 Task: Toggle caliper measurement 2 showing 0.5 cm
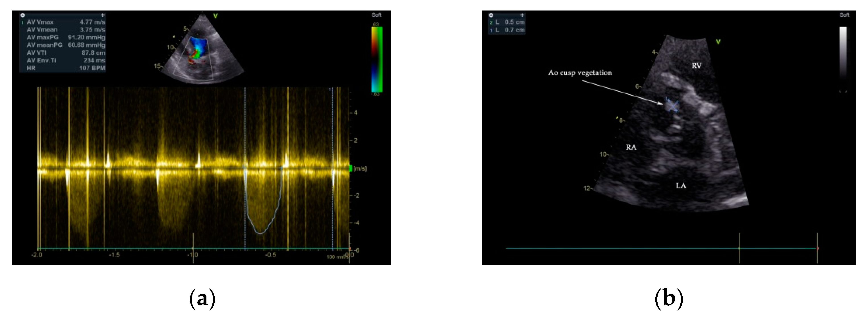tap(507, 22)
